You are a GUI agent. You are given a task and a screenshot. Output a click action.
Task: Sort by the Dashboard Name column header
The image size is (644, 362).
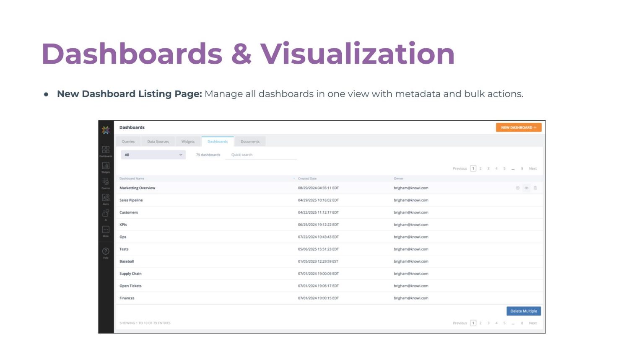click(132, 178)
